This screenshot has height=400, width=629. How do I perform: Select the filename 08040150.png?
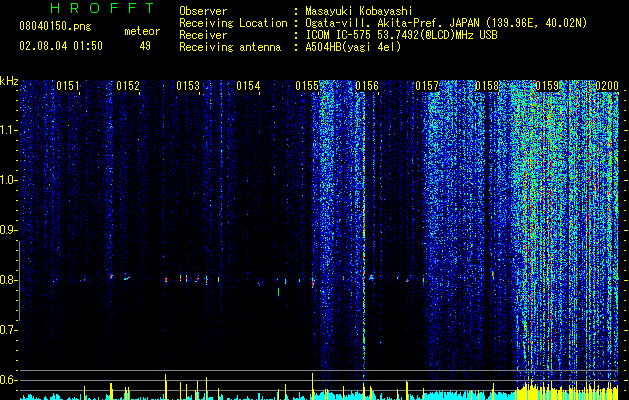click(55, 27)
